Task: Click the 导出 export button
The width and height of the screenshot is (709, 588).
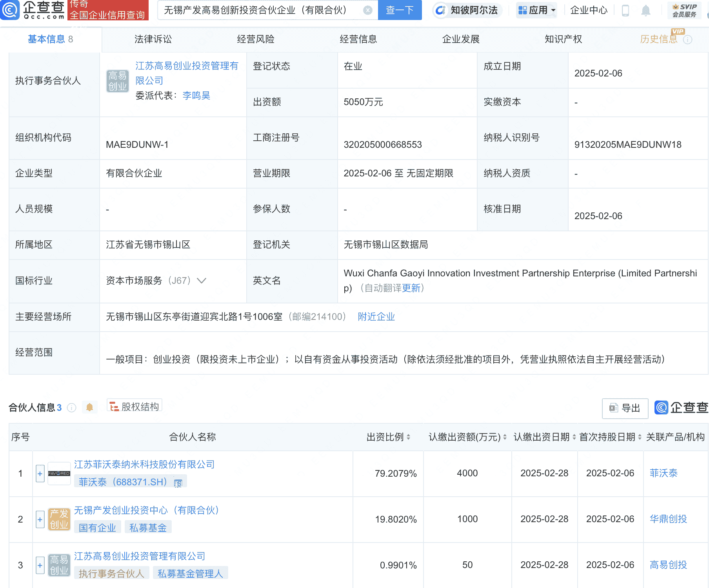Action: 625,408
